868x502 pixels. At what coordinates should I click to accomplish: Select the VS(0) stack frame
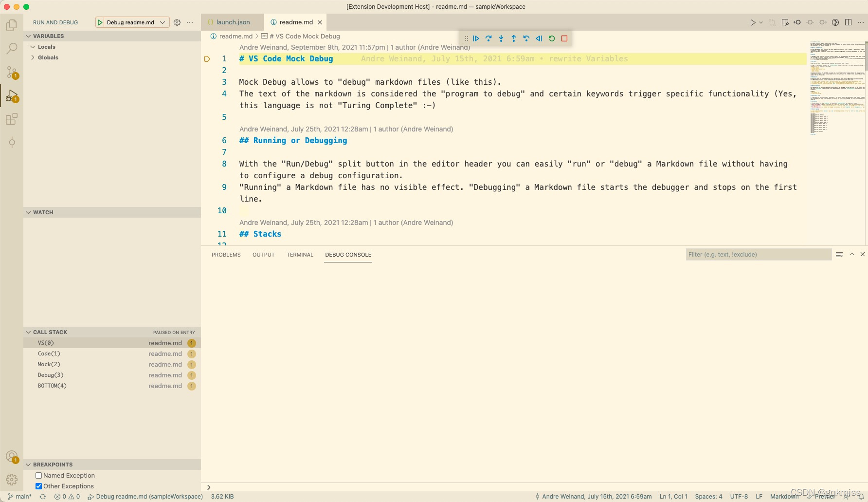(112, 343)
